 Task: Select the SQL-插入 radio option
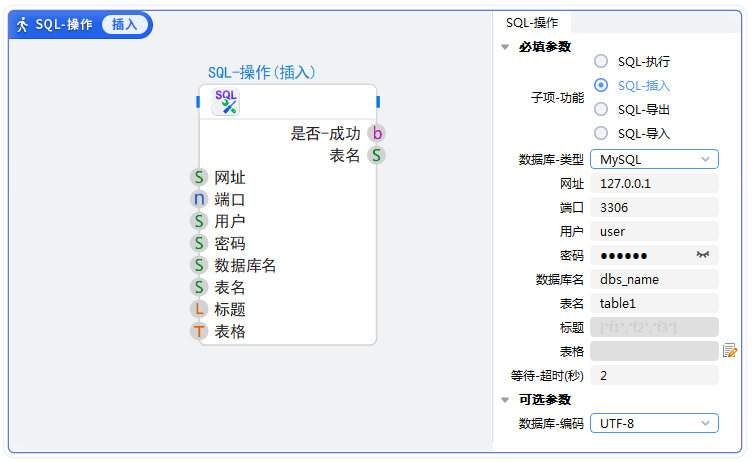click(601, 85)
